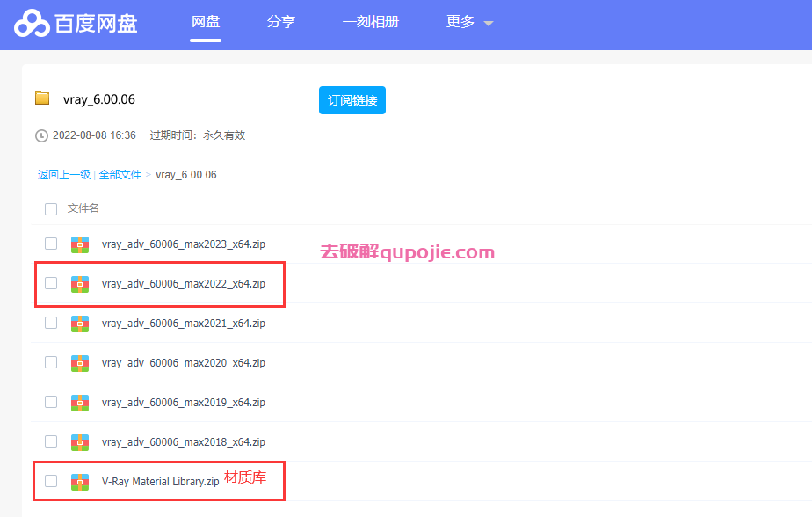Click the 2022-08-08 16:36 timestamp

click(94, 135)
